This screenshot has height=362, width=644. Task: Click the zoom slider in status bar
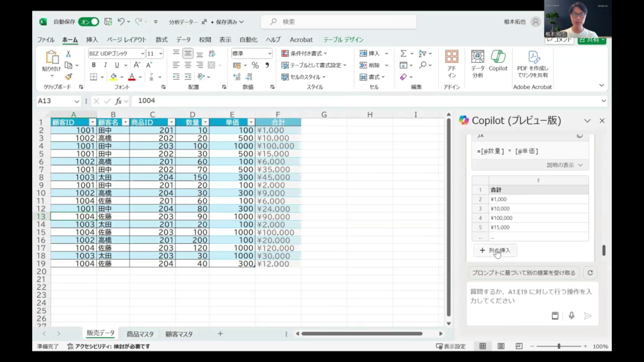(558, 346)
